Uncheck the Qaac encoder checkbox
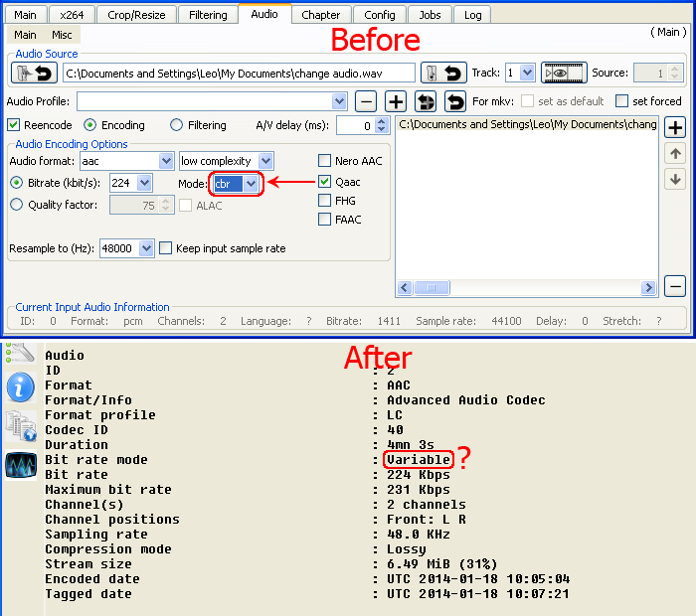 [324, 182]
